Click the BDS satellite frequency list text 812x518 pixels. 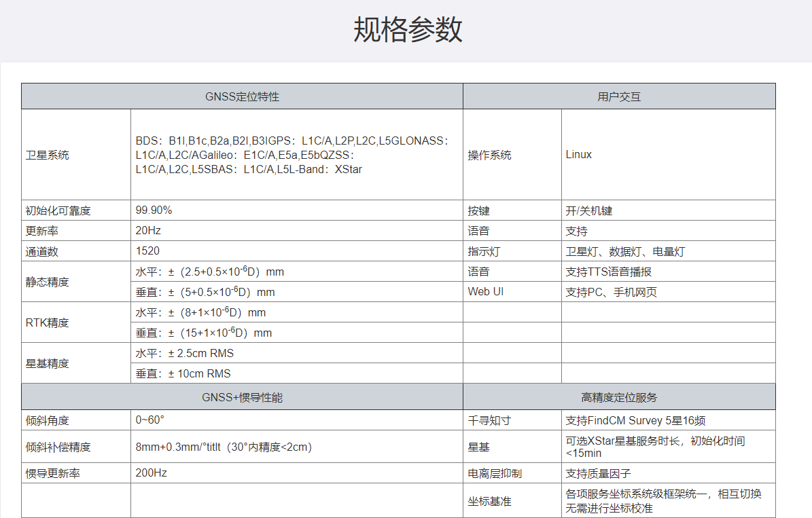292,155
